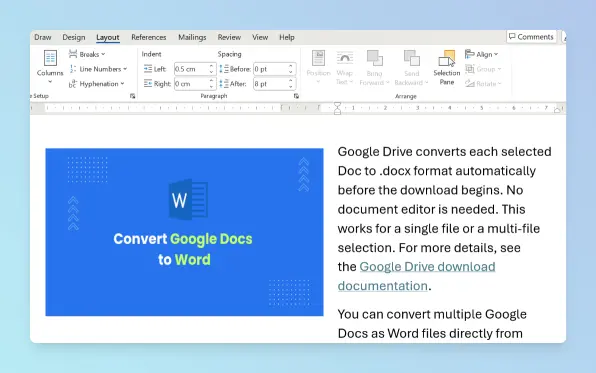Click the Spacing After icon
Screen dimensions: 596x373
[224, 84]
